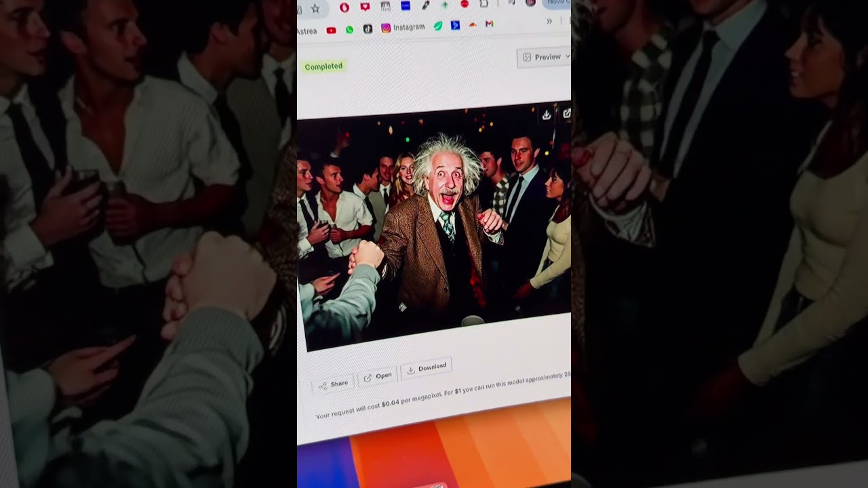The width and height of the screenshot is (868, 488).
Task: Open the Opera extension icon in toolbar
Action: coord(344,7)
